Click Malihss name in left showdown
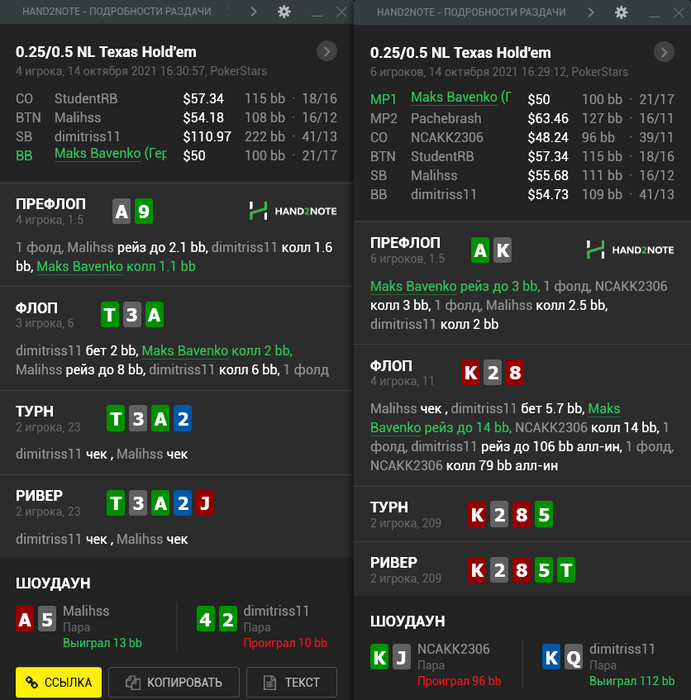Viewport: 691px width, 700px height. [x=86, y=611]
